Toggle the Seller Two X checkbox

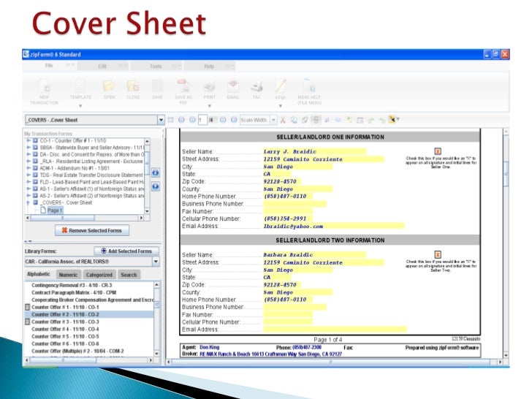[438, 254]
